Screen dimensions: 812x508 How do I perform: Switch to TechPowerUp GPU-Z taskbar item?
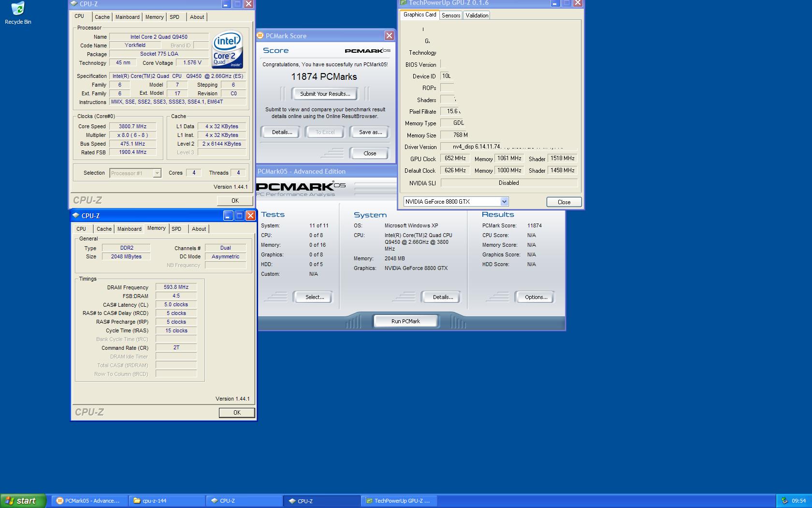click(399, 501)
